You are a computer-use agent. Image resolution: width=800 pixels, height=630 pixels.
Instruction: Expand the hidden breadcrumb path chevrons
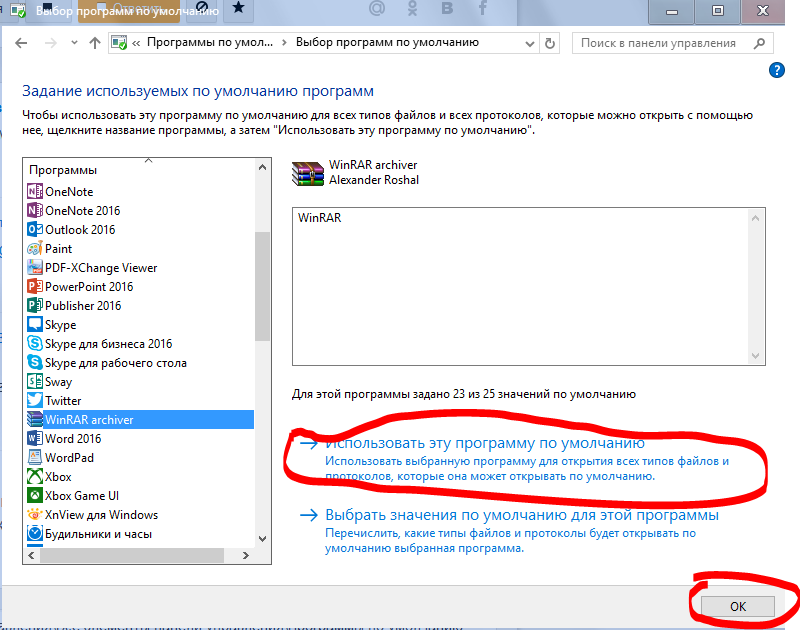[136, 43]
